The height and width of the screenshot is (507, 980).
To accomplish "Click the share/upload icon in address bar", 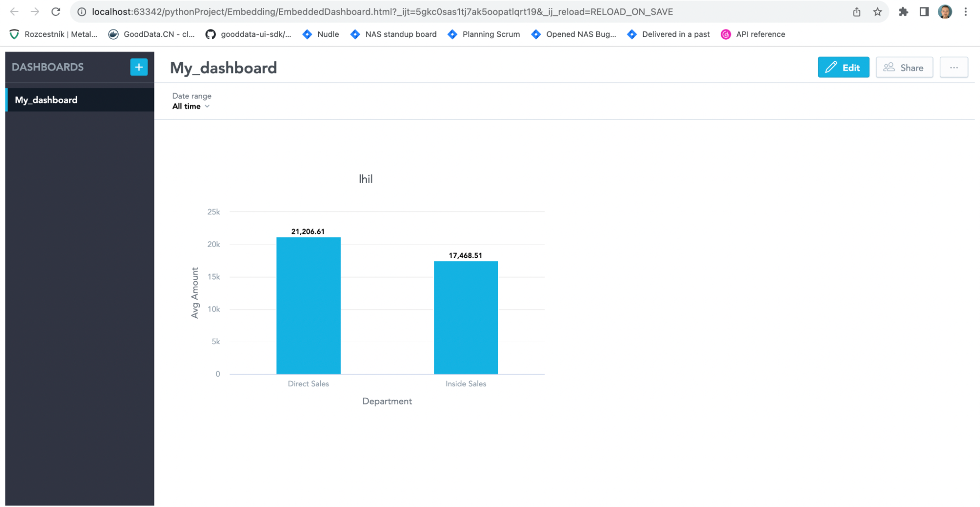I will click(856, 11).
